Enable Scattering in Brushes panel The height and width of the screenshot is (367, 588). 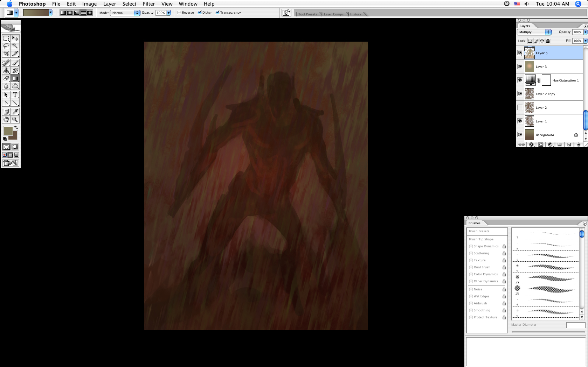click(x=471, y=253)
